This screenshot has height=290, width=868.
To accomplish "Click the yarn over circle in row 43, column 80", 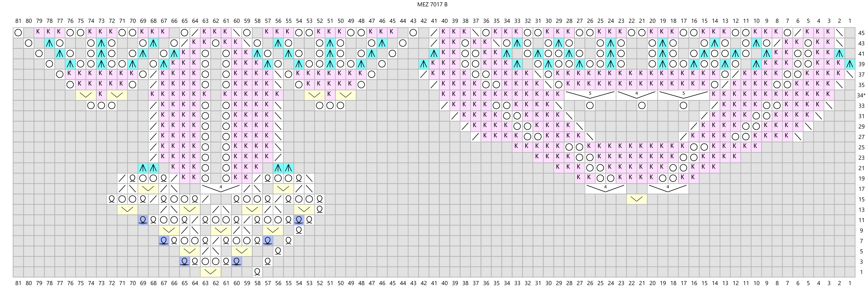I will (29, 43).
